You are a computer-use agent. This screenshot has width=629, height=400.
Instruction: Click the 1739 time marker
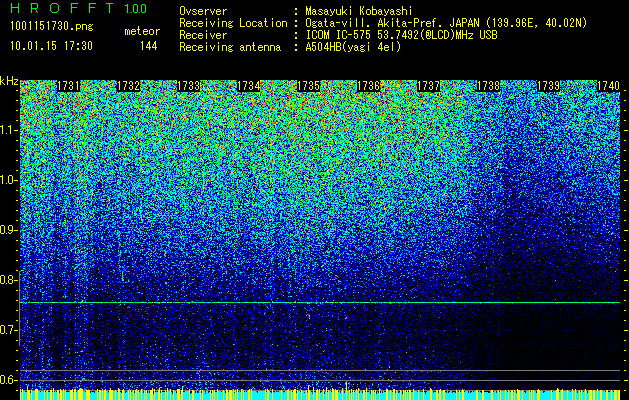point(548,86)
